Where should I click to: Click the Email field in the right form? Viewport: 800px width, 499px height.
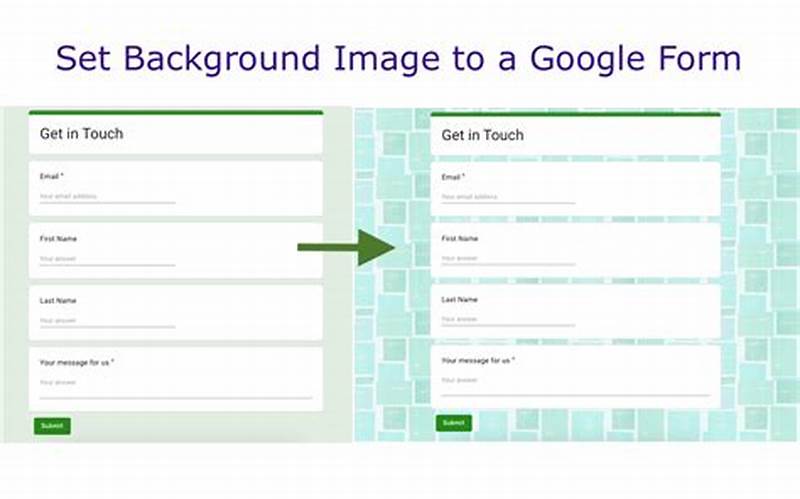(x=508, y=197)
